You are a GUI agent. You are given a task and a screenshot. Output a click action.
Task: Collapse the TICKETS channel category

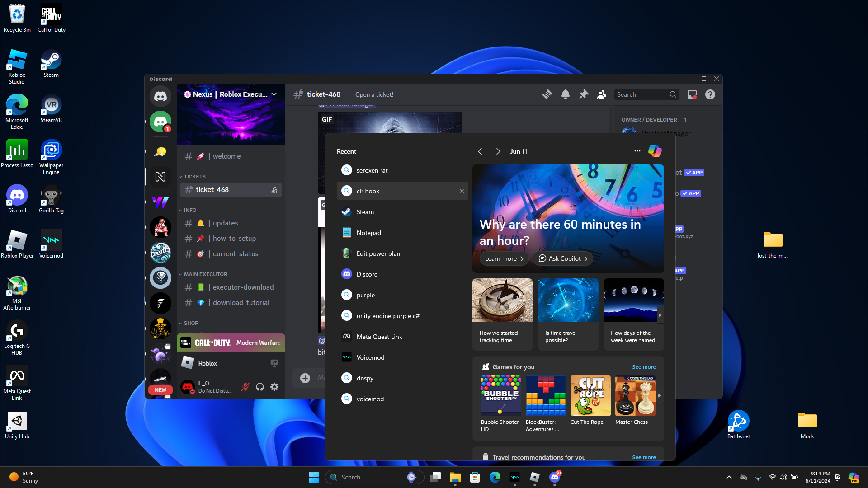click(194, 177)
